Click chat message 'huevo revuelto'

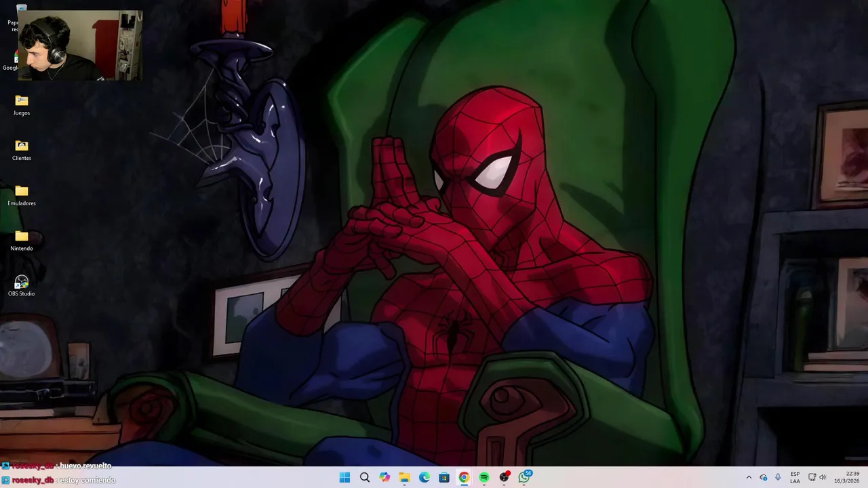pyautogui.click(x=85, y=466)
